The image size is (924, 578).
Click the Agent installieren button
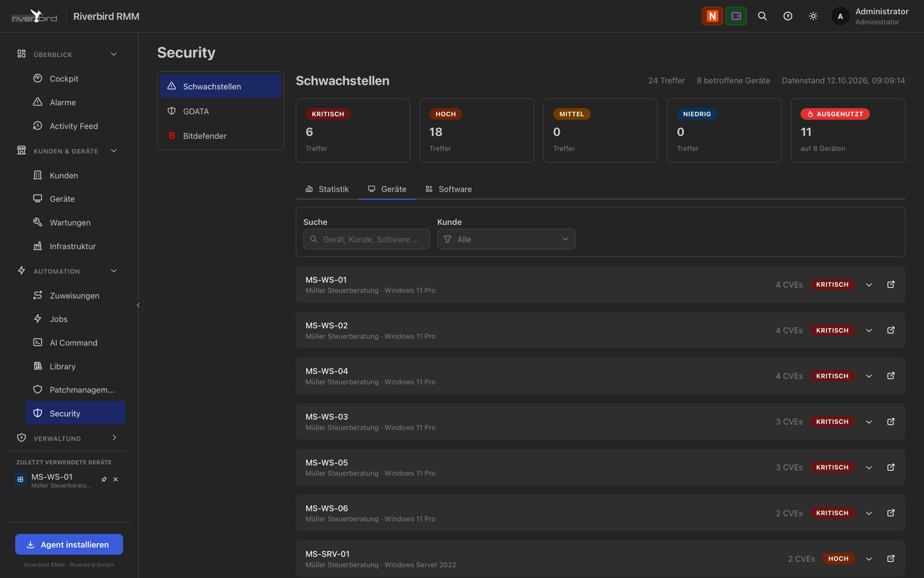[69, 544]
